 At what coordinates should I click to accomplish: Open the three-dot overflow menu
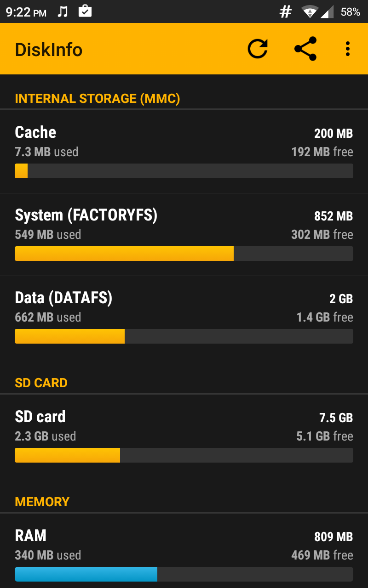(x=348, y=49)
